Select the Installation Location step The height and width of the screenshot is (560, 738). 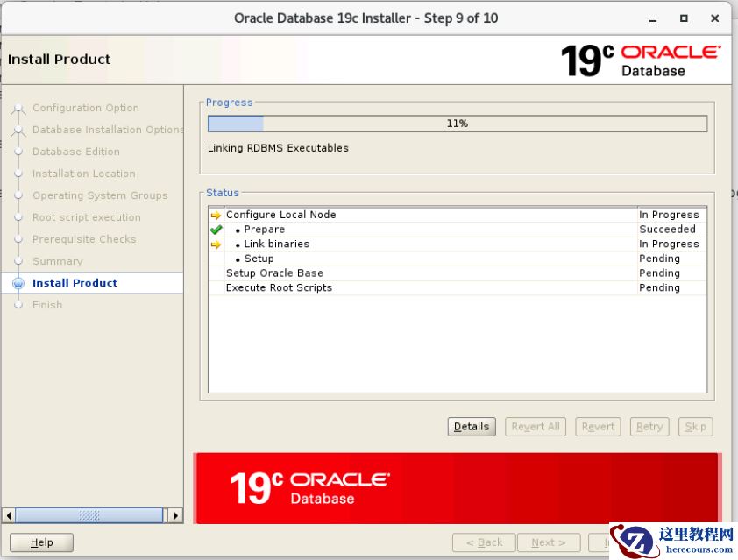point(84,174)
